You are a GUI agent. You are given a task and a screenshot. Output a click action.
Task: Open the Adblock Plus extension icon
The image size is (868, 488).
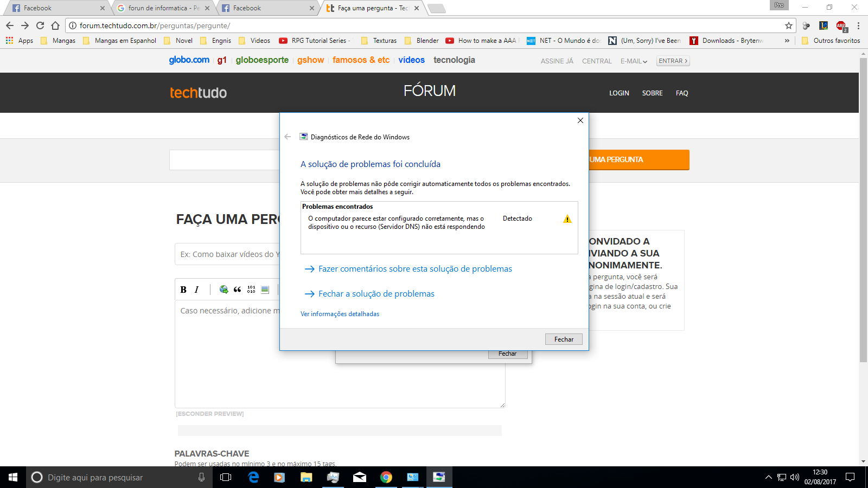point(841,25)
